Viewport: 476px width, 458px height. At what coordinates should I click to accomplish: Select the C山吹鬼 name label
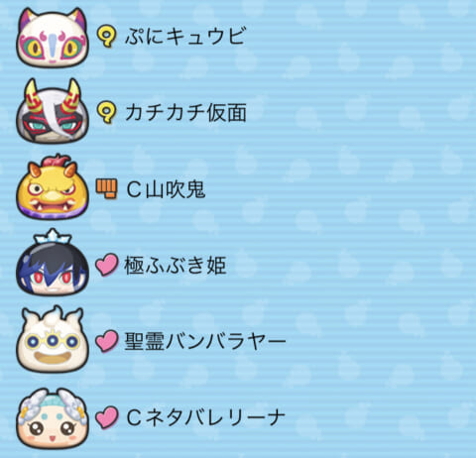166,189
